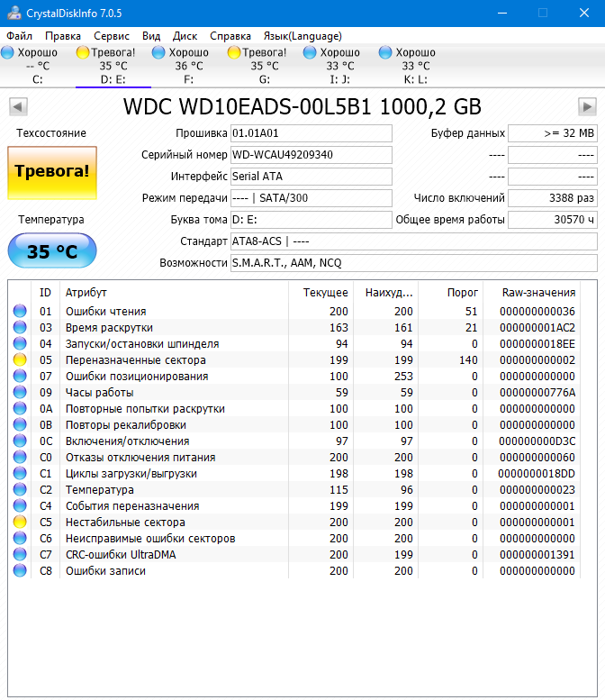Image resolution: width=605 pixels, height=700 pixels.
Task: Click the Общее время работы value 30570 ч
Action: coord(553,220)
